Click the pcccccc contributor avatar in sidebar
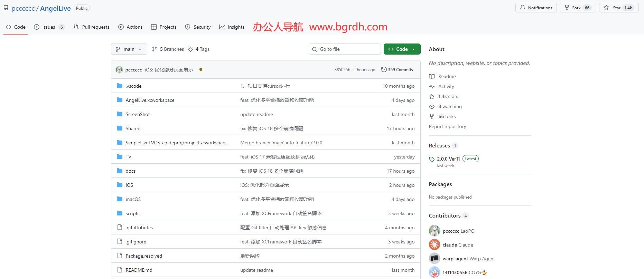This screenshot has width=644, height=279. coord(435,231)
